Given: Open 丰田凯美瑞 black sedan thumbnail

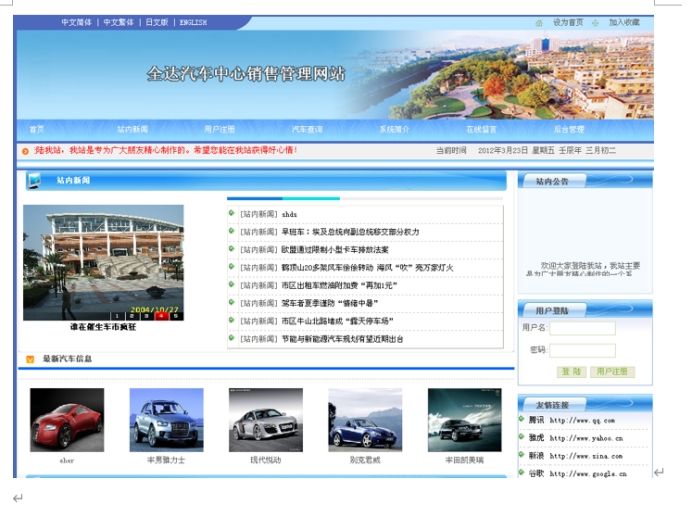Looking at the screenshot, I should point(465,420).
